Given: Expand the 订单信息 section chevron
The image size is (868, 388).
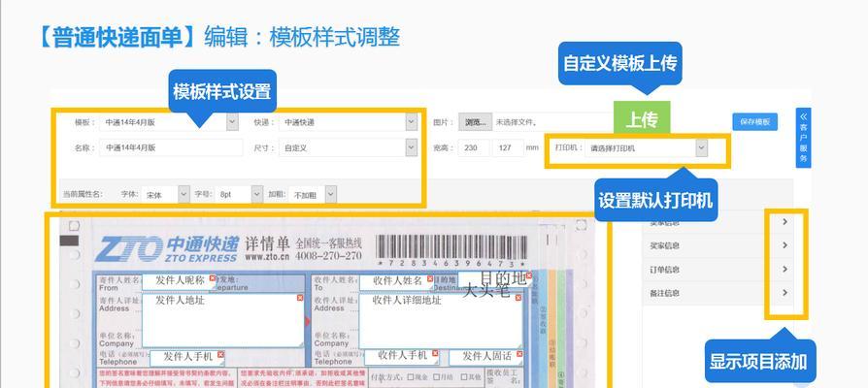Looking at the screenshot, I should (x=785, y=269).
